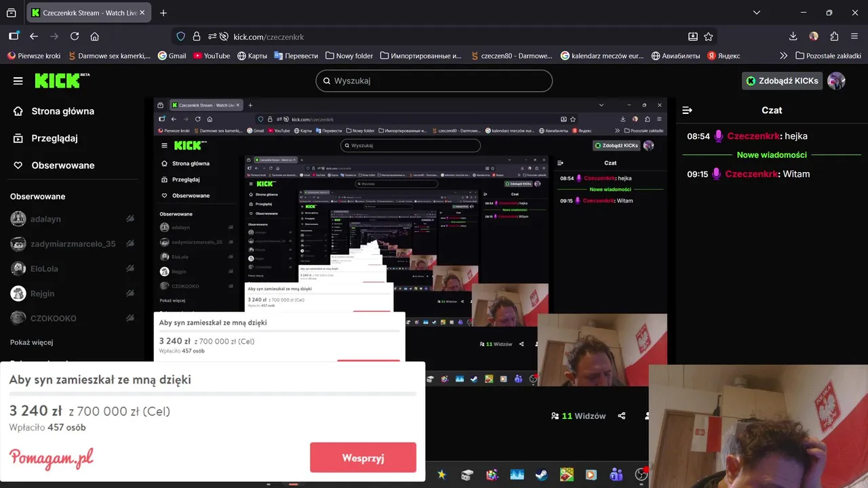
Task: Go to Strona główna in sidebar
Action: pos(54,111)
